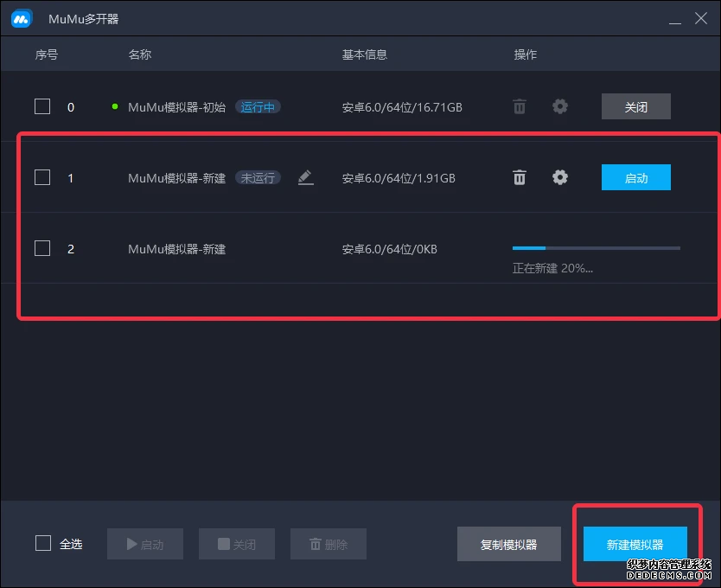Click 新建模拟器 button

click(635, 544)
